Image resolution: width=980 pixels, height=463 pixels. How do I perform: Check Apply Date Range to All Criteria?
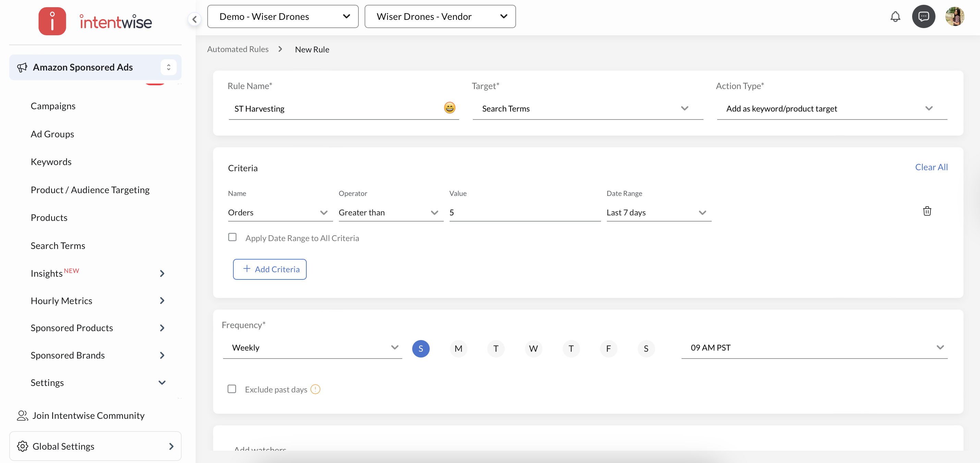232,237
